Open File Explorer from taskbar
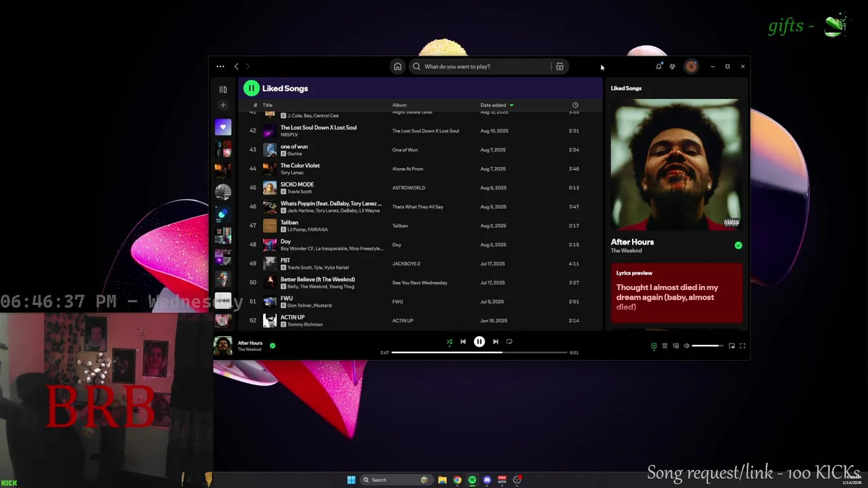The image size is (868, 488). click(442, 480)
